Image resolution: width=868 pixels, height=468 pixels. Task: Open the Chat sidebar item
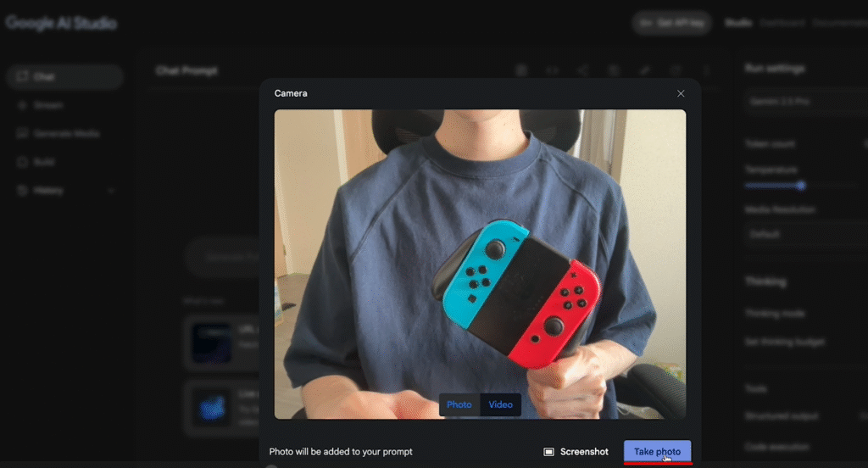point(64,76)
